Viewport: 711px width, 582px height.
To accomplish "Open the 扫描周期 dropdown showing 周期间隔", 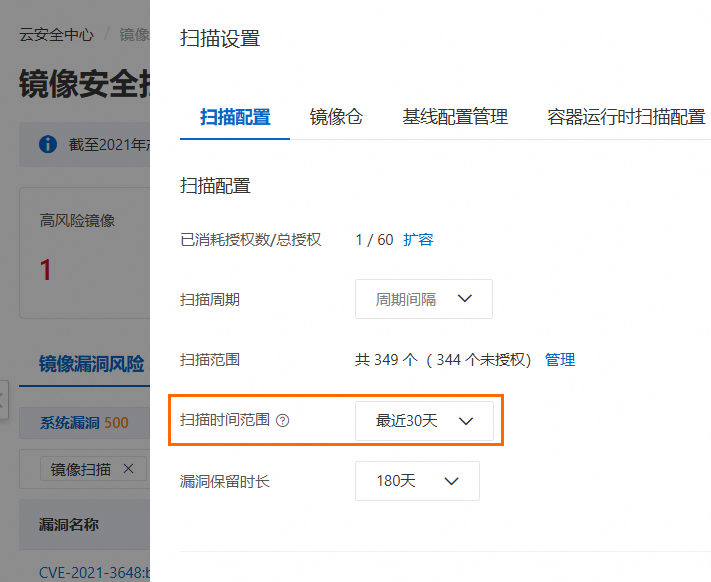I will (x=424, y=299).
